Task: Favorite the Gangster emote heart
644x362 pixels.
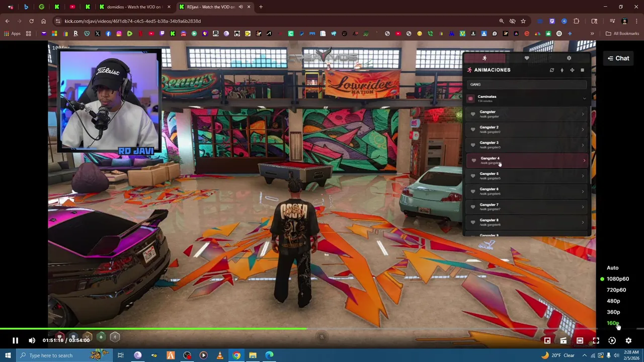Action: pos(473,114)
